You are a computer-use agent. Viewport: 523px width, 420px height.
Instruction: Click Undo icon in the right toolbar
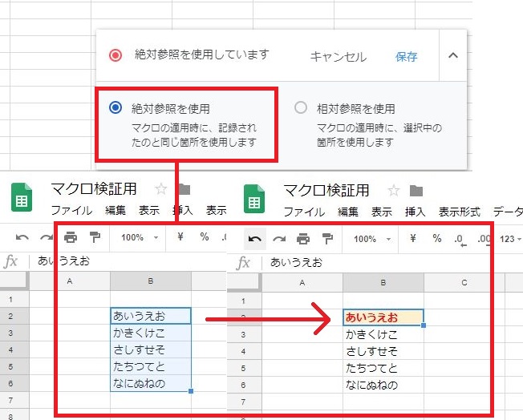click(255, 239)
